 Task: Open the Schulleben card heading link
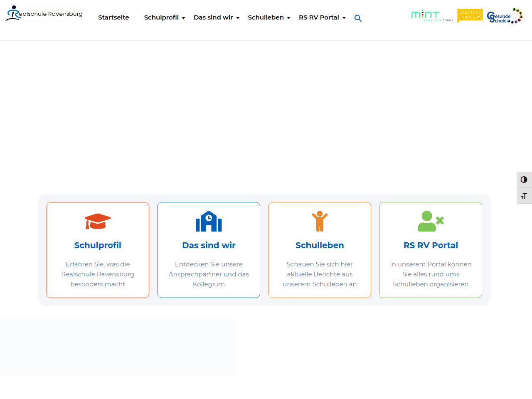[320, 245]
